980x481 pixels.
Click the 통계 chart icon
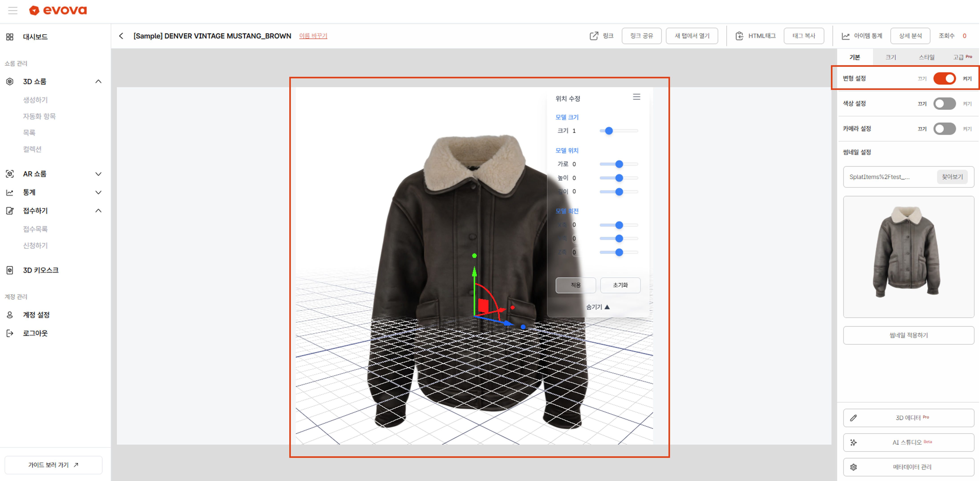click(10, 192)
